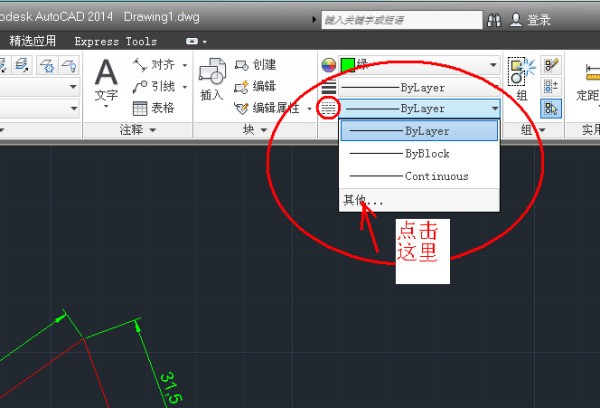Toggle group selection button in 组 panel
Viewport: 600px width, 408px height.
coord(551,108)
